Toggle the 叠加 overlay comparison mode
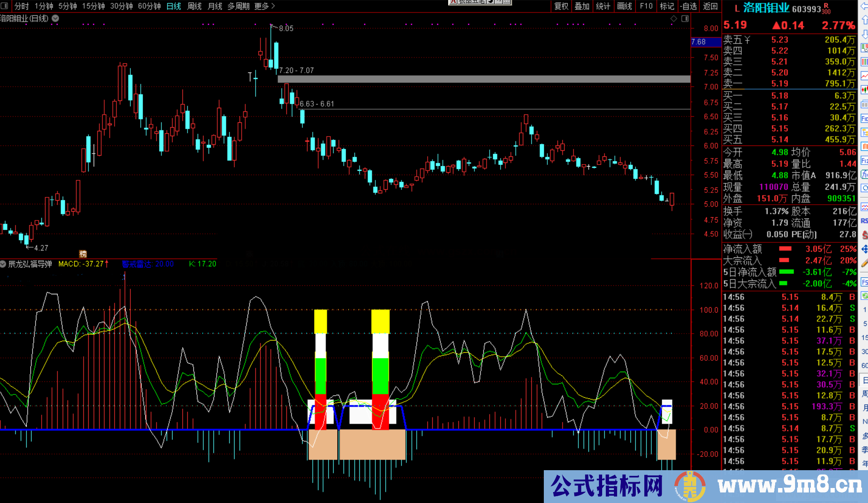 click(582, 6)
